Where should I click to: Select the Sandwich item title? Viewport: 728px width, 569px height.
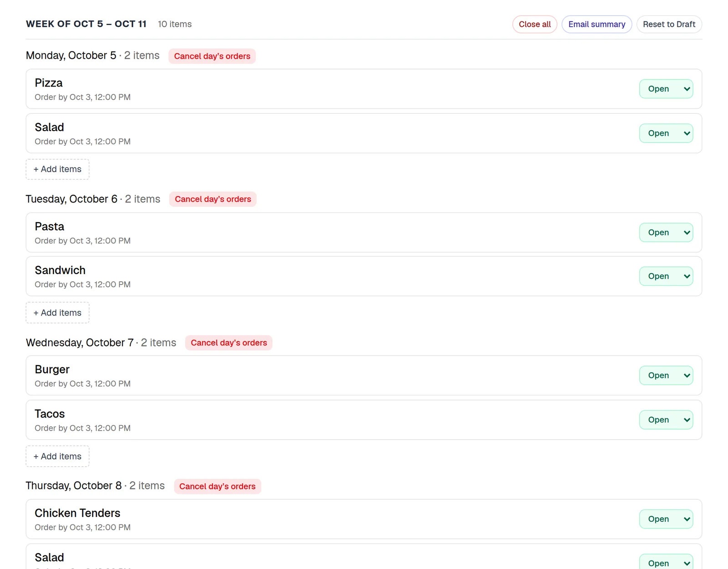[x=60, y=270]
